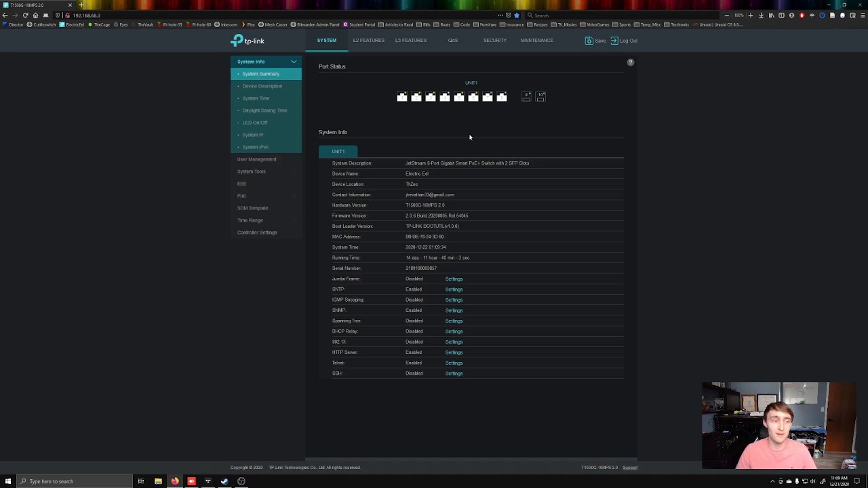The width and height of the screenshot is (868, 488).
Task: Open System Time page
Action: (256, 98)
